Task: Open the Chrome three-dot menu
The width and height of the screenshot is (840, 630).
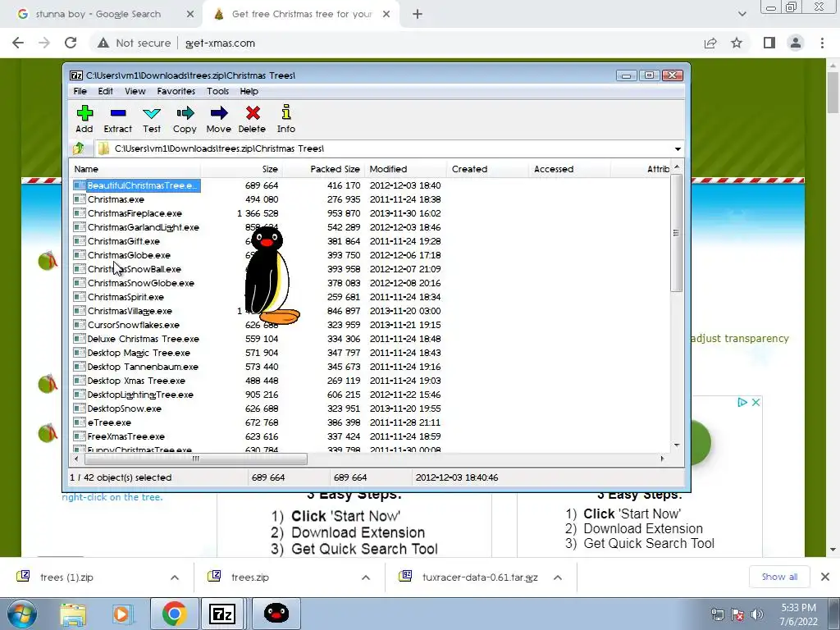Action: [822, 43]
